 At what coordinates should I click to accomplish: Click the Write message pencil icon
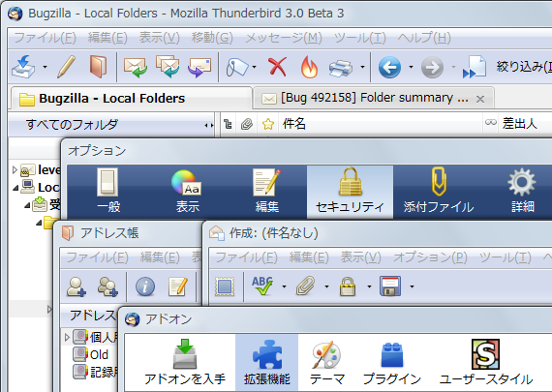(x=66, y=66)
